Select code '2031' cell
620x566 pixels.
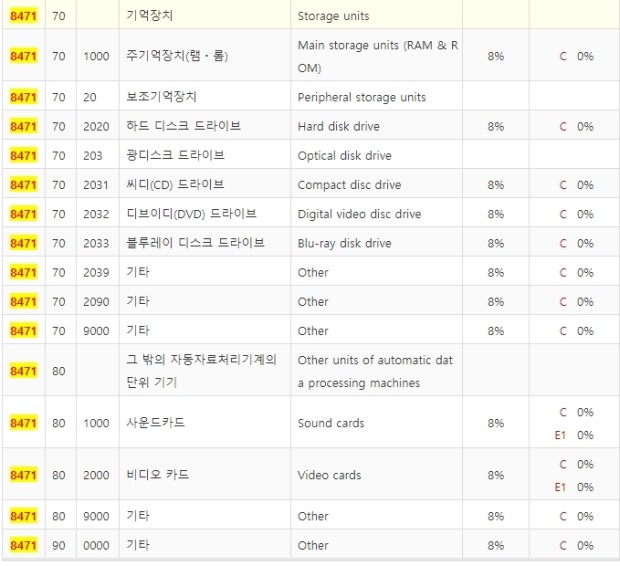coord(96,185)
